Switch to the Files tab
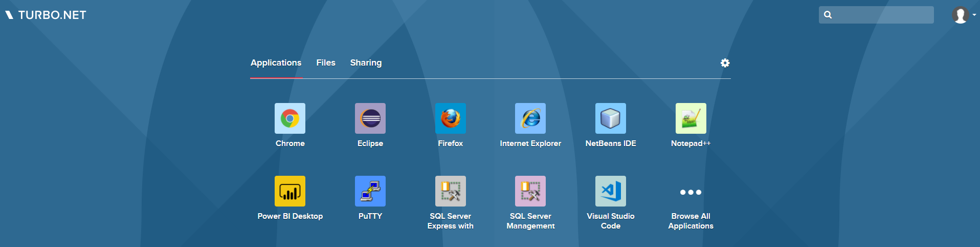Screen dimensions: 980x247 click(x=326, y=63)
